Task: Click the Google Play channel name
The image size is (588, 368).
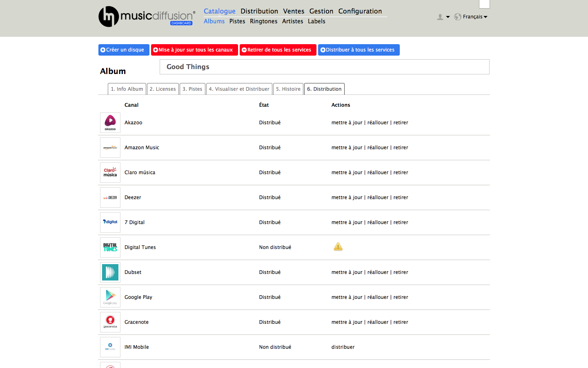Action: (138, 297)
